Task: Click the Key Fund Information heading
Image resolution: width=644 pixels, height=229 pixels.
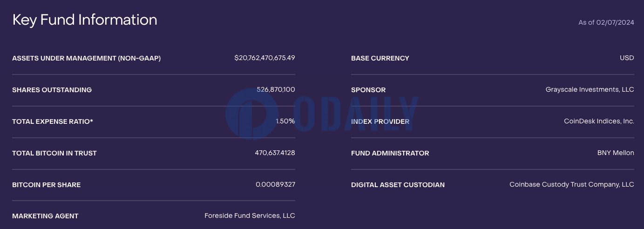Action: tap(85, 20)
